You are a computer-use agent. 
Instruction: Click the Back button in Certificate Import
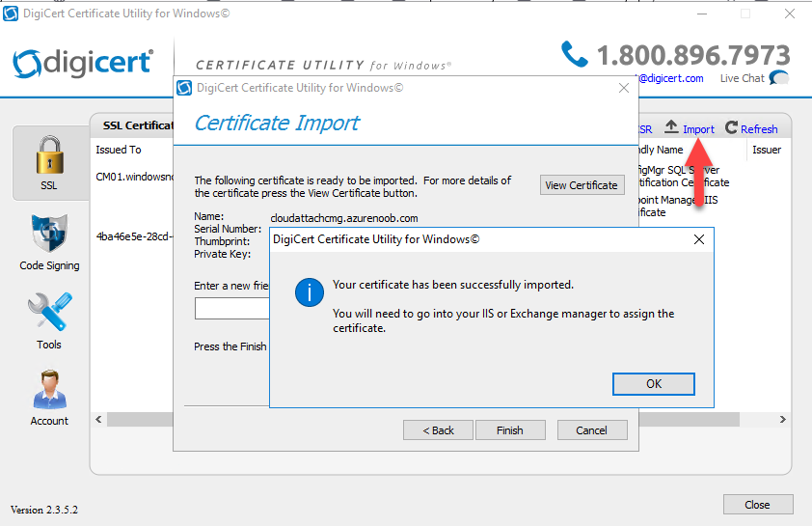438,430
